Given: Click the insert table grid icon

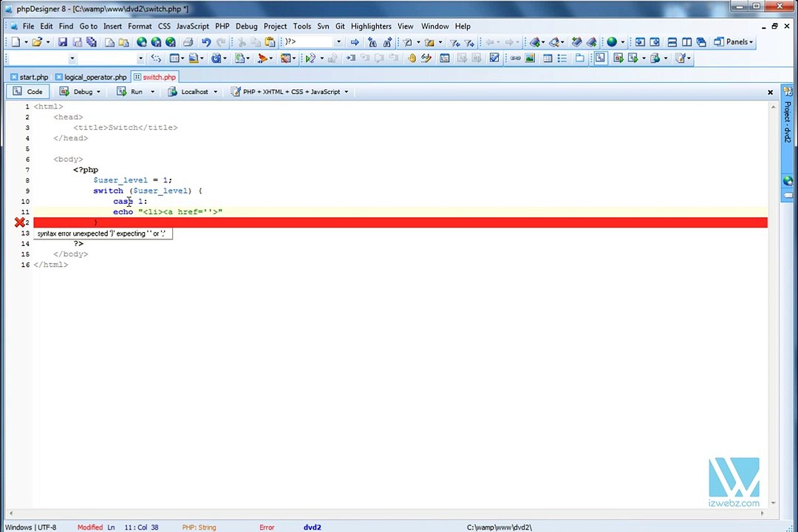Looking at the screenshot, I should (548, 58).
